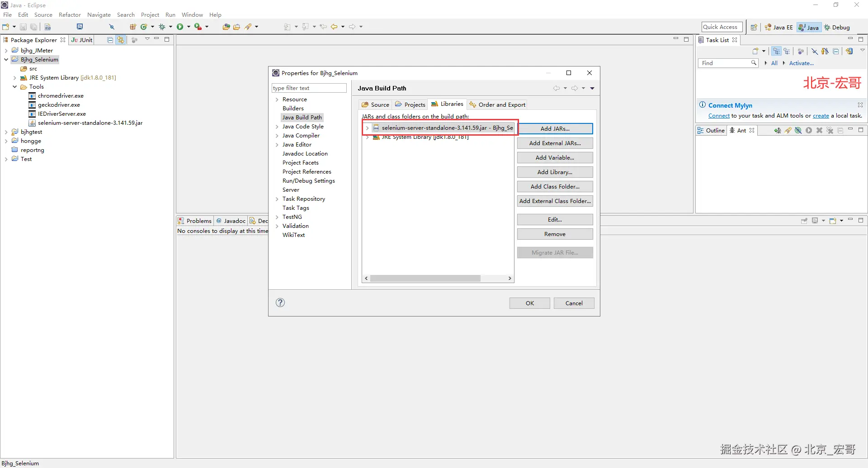The width and height of the screenshot is (868, 468).
Task: Open the Window menu
Action: click(x=192, y=15)
